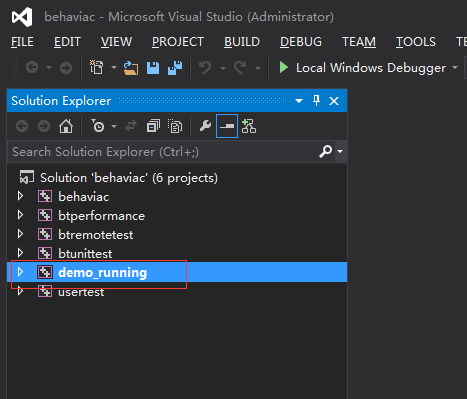This screenshot has width=467, height=399.
Task: Click Forward button in Solution Explorer toolbar
Action: 44,126
